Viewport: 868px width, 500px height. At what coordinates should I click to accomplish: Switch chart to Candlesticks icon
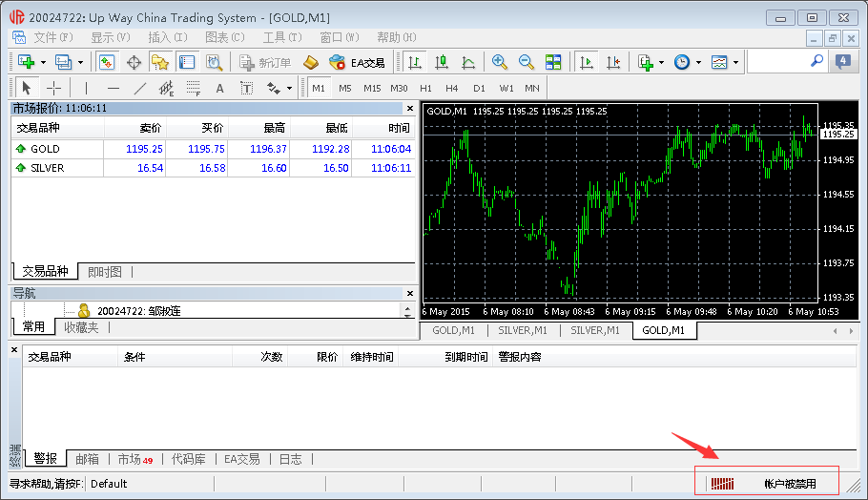point(442,62)
